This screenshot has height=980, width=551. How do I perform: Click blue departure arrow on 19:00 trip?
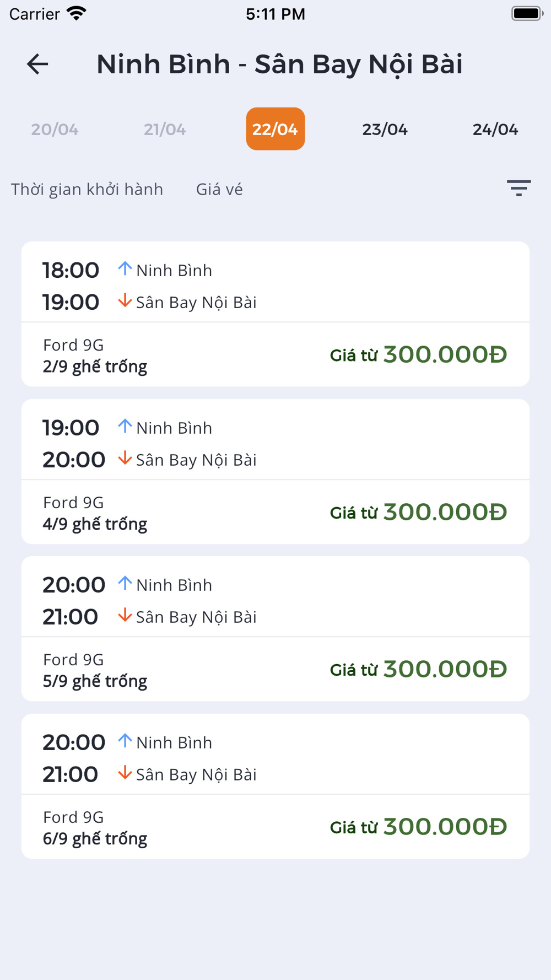(125, 427)
